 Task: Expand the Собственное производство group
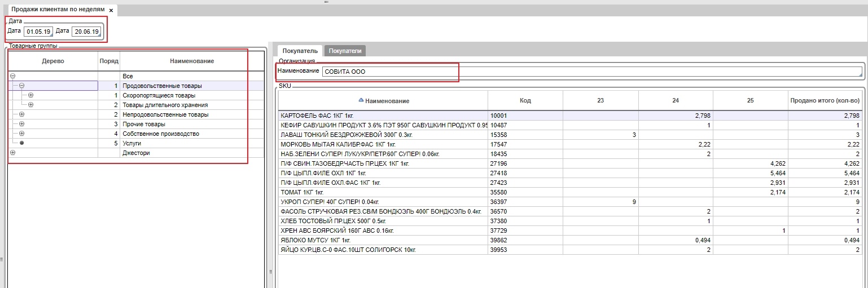point(22,134)
